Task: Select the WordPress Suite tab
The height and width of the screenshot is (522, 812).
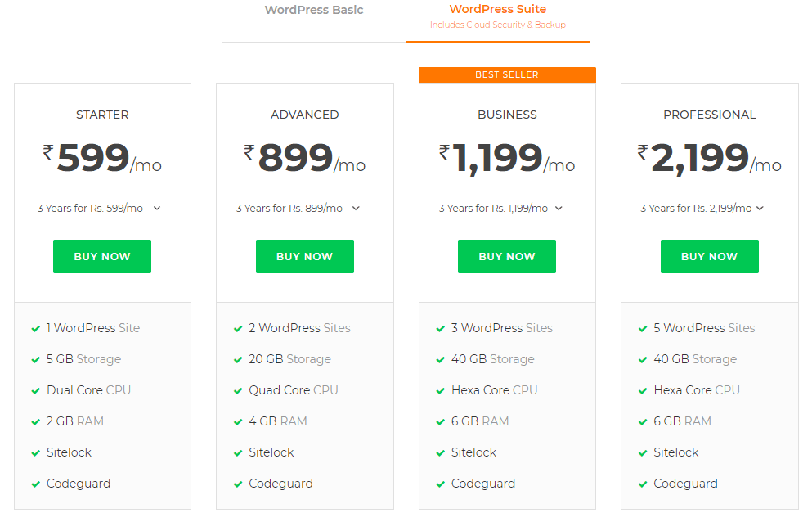Action: coord(498,8)
